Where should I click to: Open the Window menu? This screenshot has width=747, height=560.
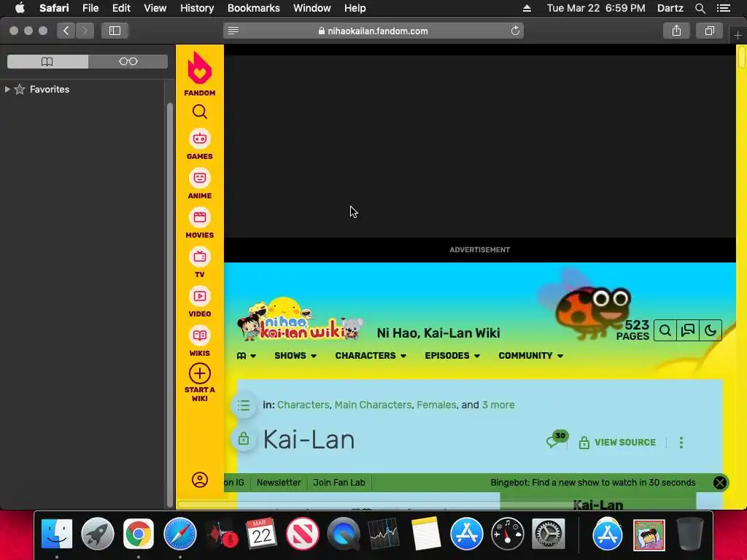(x=312, y=8)
